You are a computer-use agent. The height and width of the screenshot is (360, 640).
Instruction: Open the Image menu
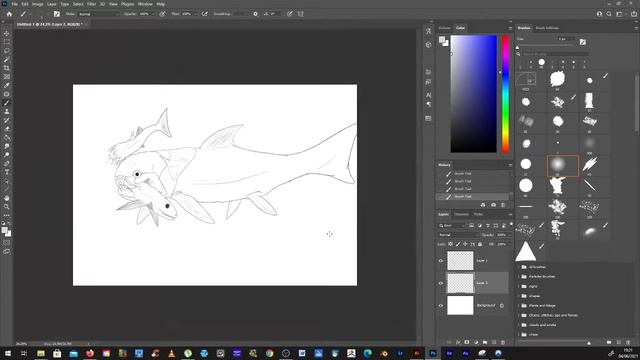[x=38, y=4]
